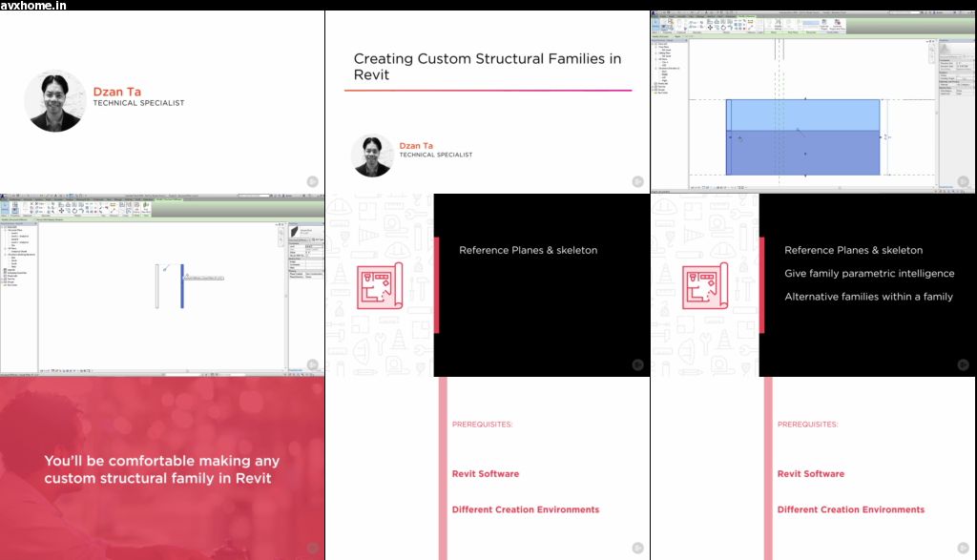Click the Rotate tool in the extrusion Revit frame

723,28
